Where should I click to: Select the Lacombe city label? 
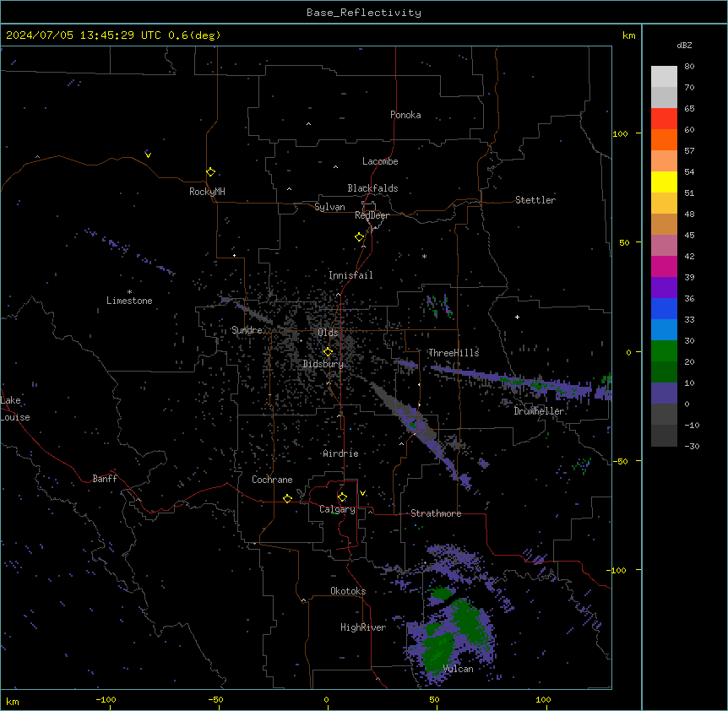(380, 161)
